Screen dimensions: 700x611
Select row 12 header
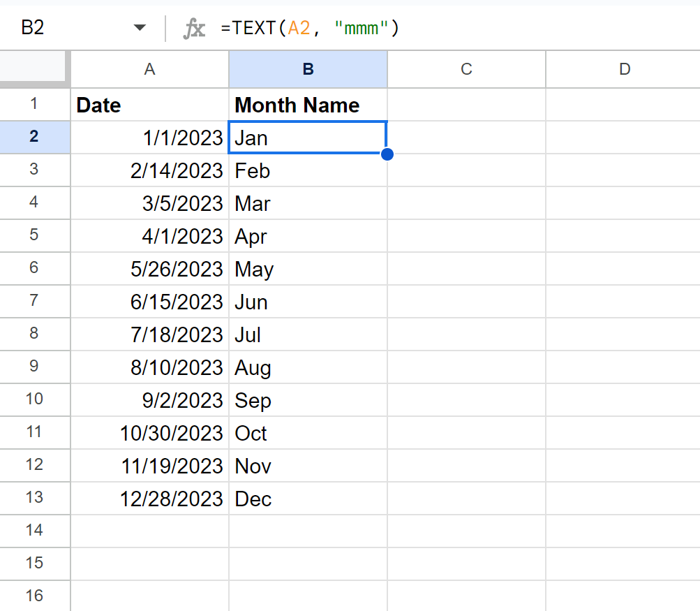(x=35, y=465)
